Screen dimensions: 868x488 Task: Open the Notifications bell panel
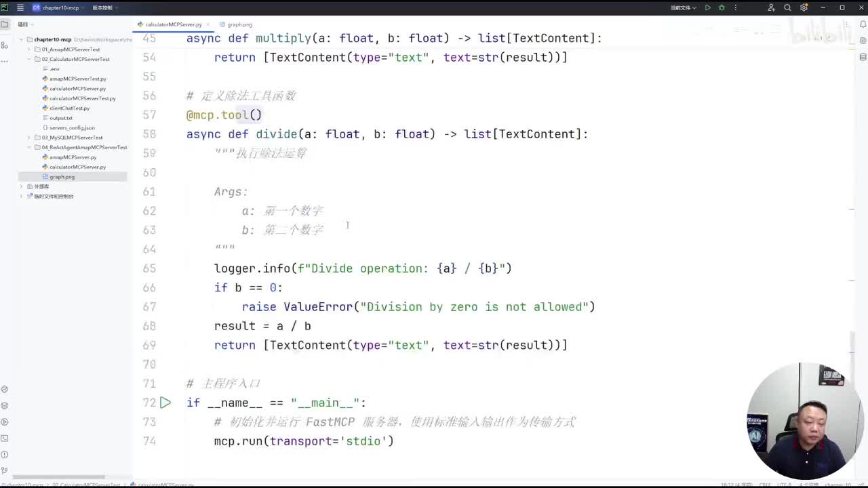(863, 24)
